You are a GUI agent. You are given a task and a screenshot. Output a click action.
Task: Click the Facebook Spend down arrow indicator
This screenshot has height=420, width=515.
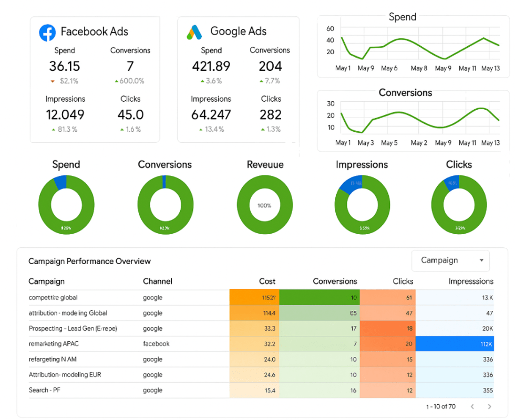[x=52, y=81]
